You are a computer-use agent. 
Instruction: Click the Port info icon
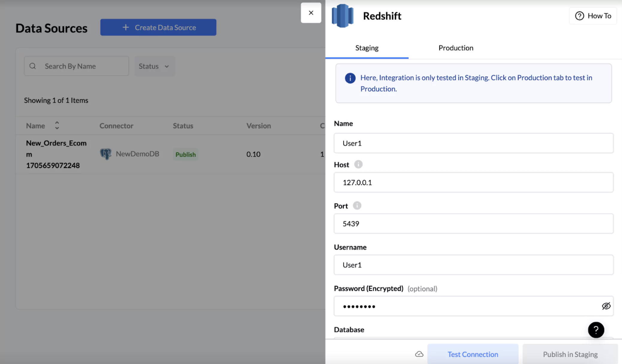tap(357, 206)
